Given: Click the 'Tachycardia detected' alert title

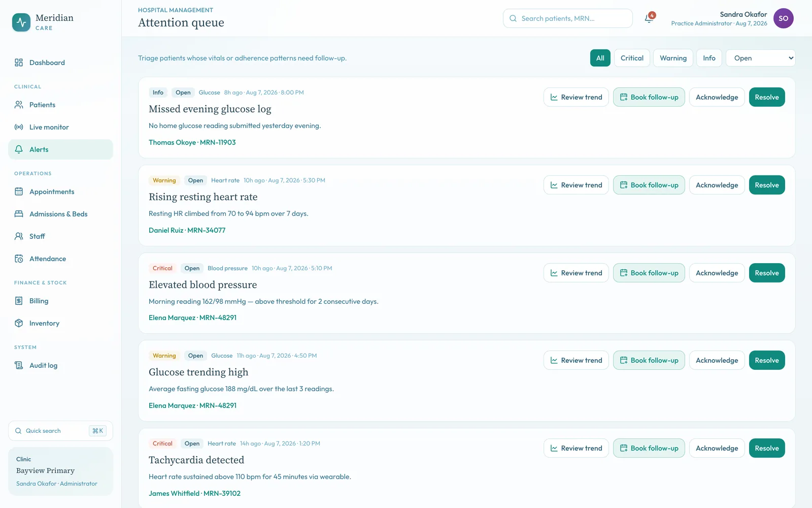Looking at the screenshot, I should 196,460.
